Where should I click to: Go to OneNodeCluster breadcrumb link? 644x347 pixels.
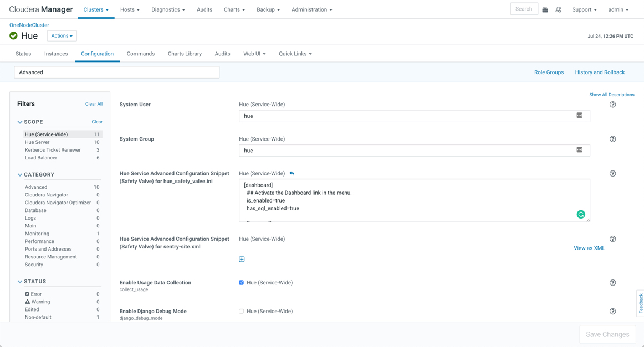(29, 25)
